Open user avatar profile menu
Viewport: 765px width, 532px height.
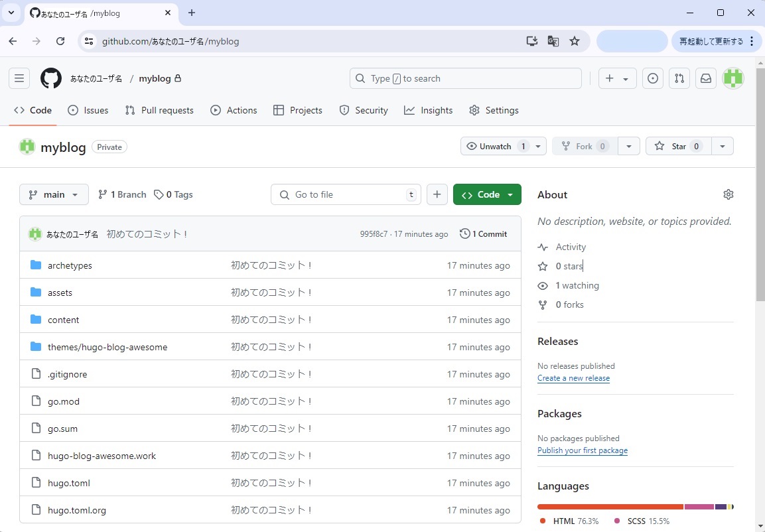click(732, 78)
